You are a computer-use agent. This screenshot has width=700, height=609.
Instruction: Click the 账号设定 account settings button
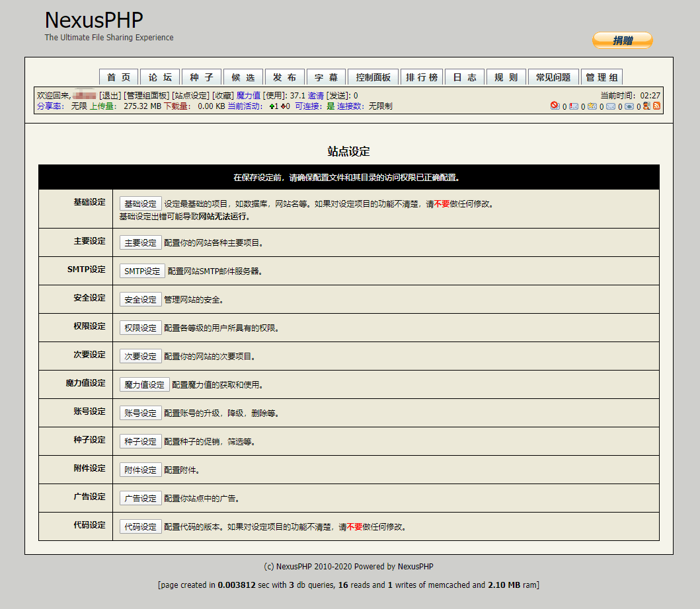point(140,413)
